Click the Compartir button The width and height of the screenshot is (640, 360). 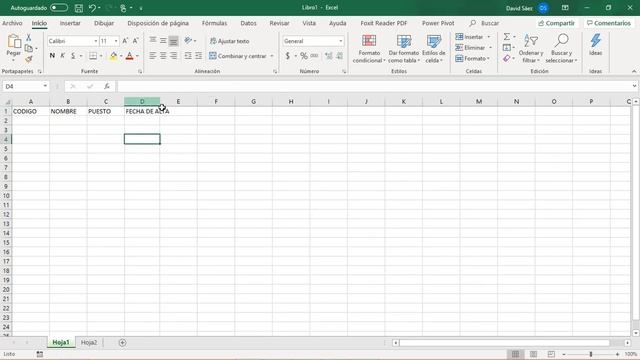pyautogui.click(x=556, y=23)
